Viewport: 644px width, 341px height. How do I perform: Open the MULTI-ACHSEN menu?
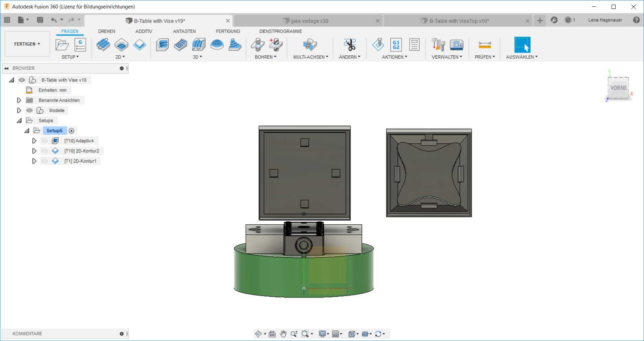click(310, 57)
